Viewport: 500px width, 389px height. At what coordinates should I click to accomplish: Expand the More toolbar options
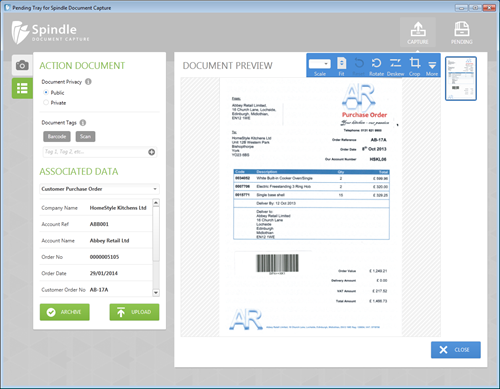click(432, 66)
